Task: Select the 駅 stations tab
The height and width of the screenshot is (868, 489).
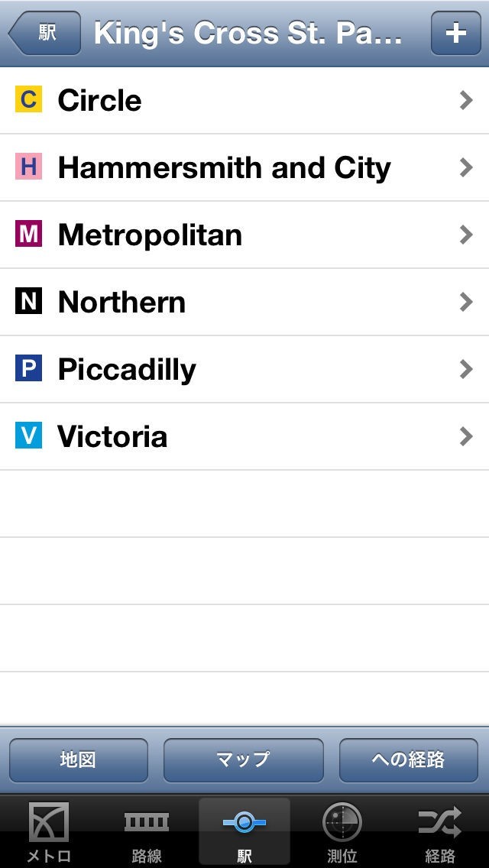Action: [244, 833]
